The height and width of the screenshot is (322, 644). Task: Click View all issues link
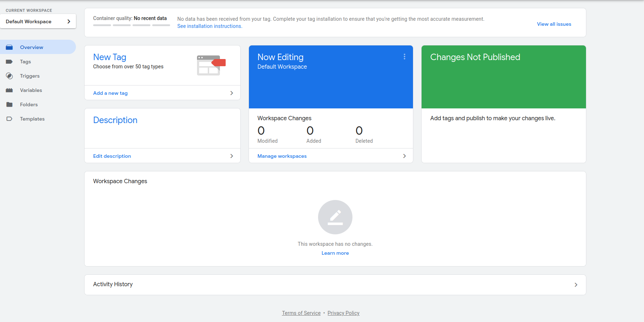(554, 24)
